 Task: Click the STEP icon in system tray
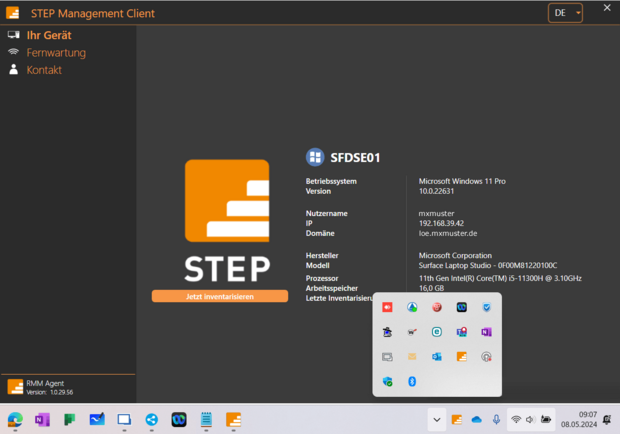[x=457, y=420]
